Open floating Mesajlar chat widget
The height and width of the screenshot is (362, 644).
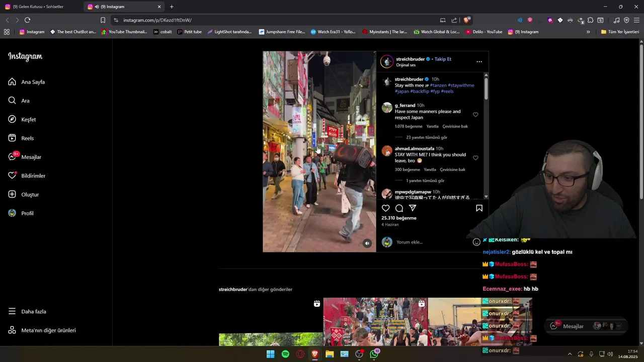tap(586, 326)
